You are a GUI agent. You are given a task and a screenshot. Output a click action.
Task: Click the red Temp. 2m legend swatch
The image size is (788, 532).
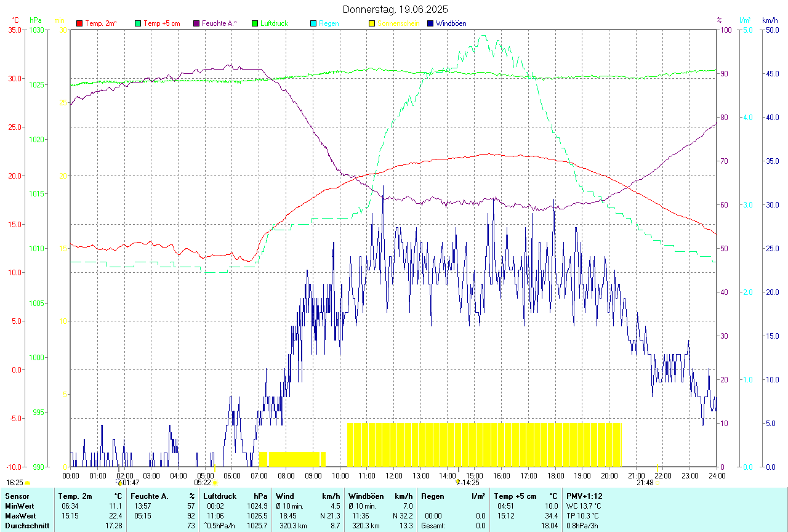click(79, 23)
